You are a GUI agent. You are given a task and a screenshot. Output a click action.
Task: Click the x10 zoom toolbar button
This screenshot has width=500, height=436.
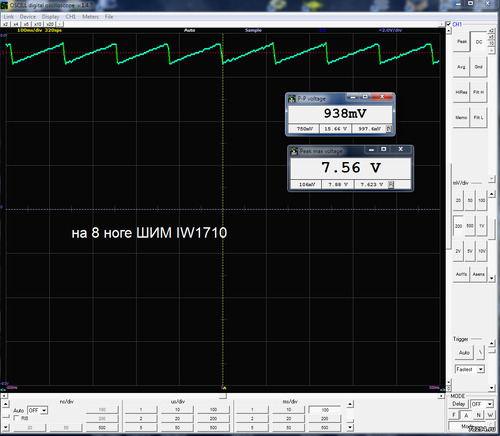[38, 24]
